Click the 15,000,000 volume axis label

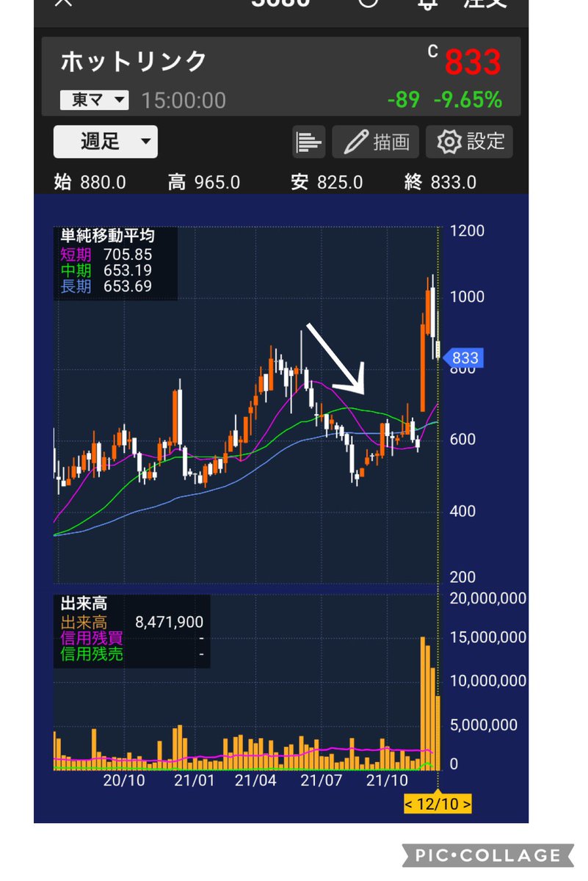click(487, 637)
